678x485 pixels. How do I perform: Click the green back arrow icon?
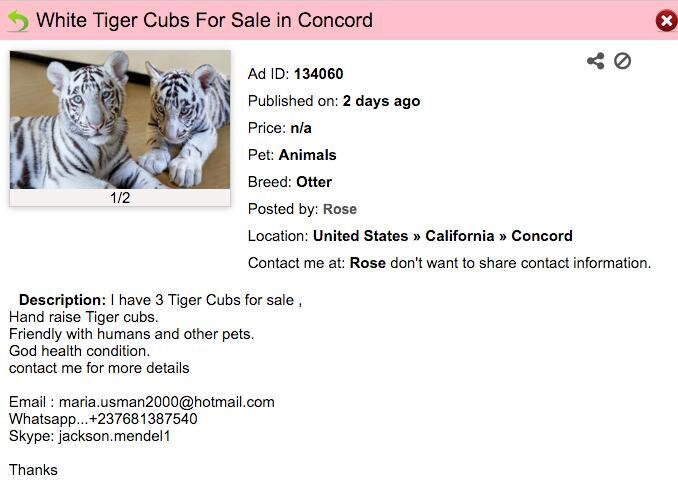[x=18, y=20]
